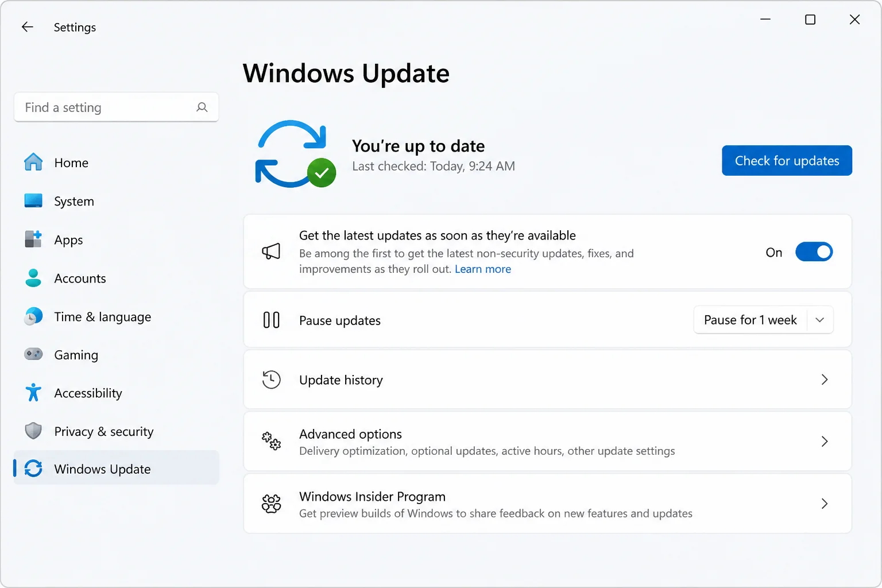Click the back arrow icon
This screenshot has height=588, width=882.
[28, 27]
